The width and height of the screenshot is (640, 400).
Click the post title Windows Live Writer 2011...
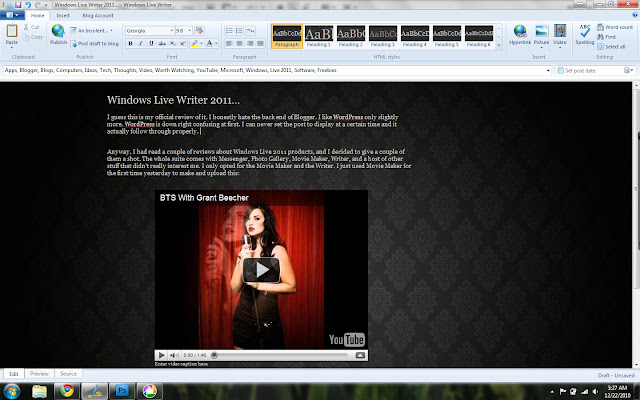pos(173,100)
